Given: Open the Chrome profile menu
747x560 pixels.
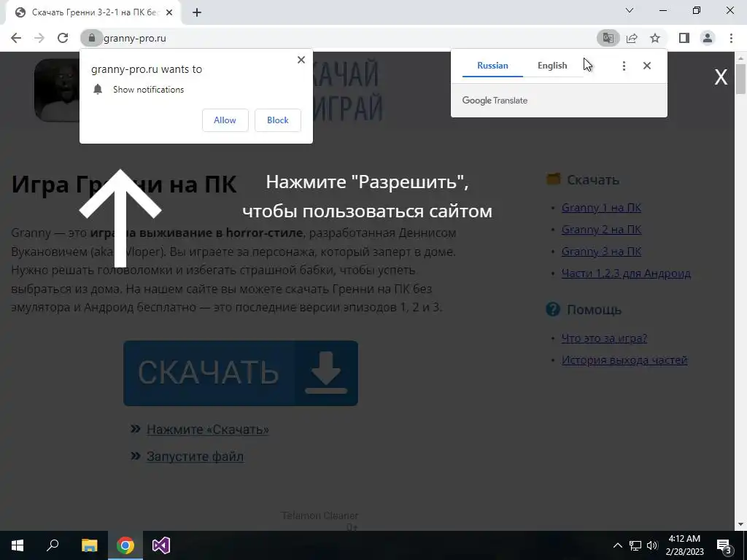Looking at the screenshot, I should pyautogui.click(x=708, y=38).
